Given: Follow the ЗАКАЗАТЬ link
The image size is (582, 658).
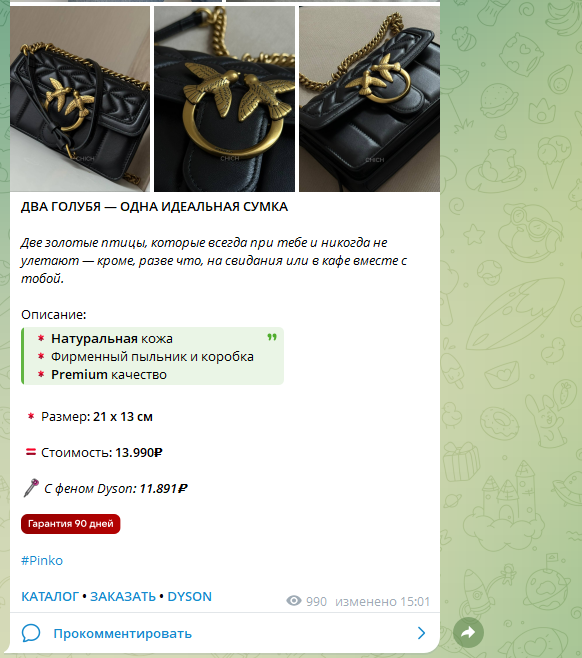Looking at the screenshot, I should coord(123,596).
